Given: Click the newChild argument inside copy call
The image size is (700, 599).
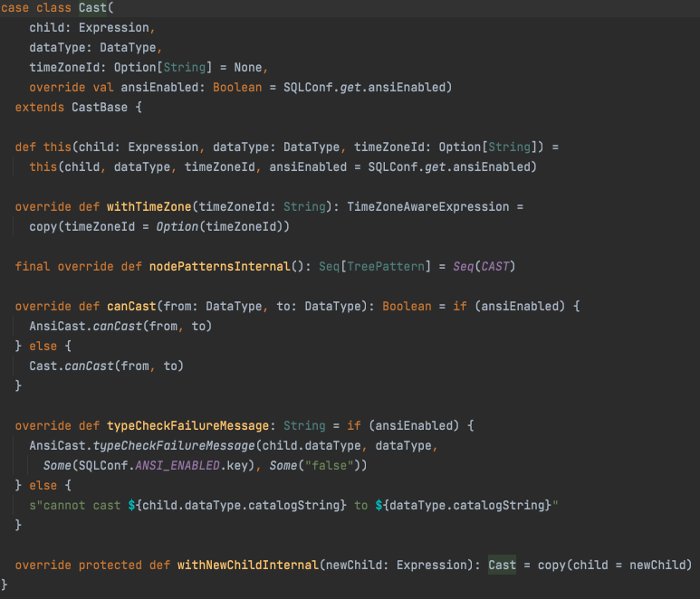Looking at the screenshot, I should click(658, 565).
